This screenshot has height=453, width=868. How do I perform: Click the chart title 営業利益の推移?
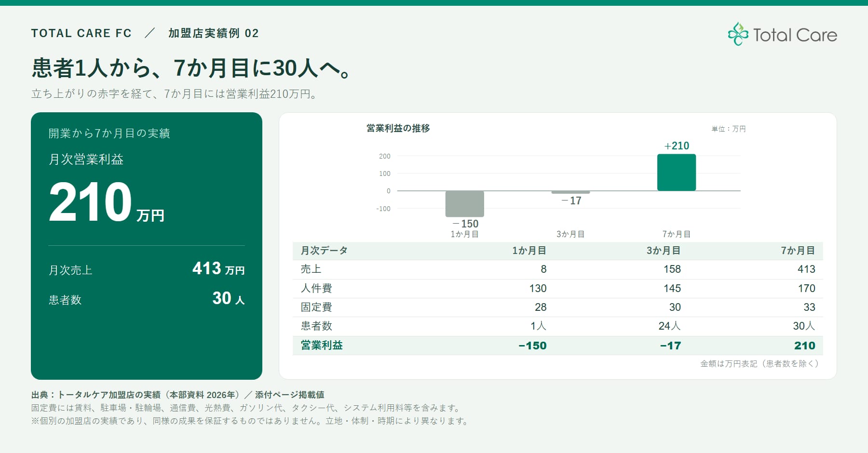tap(398, 128)
